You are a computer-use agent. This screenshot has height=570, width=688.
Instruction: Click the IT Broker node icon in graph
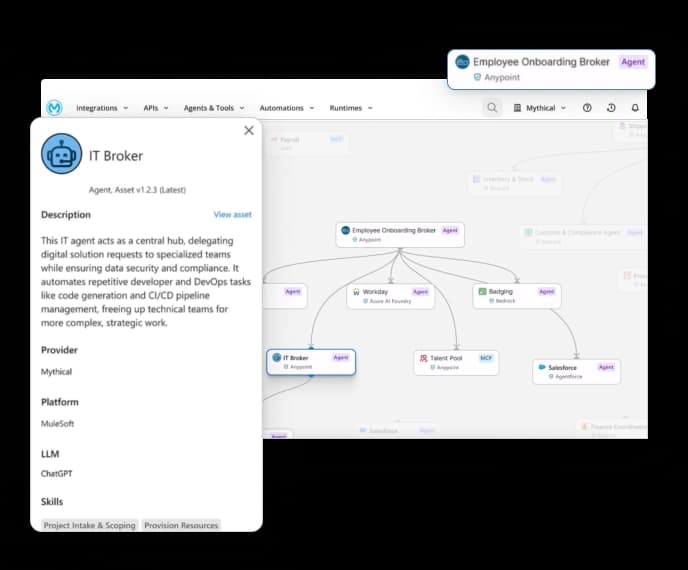276,358
